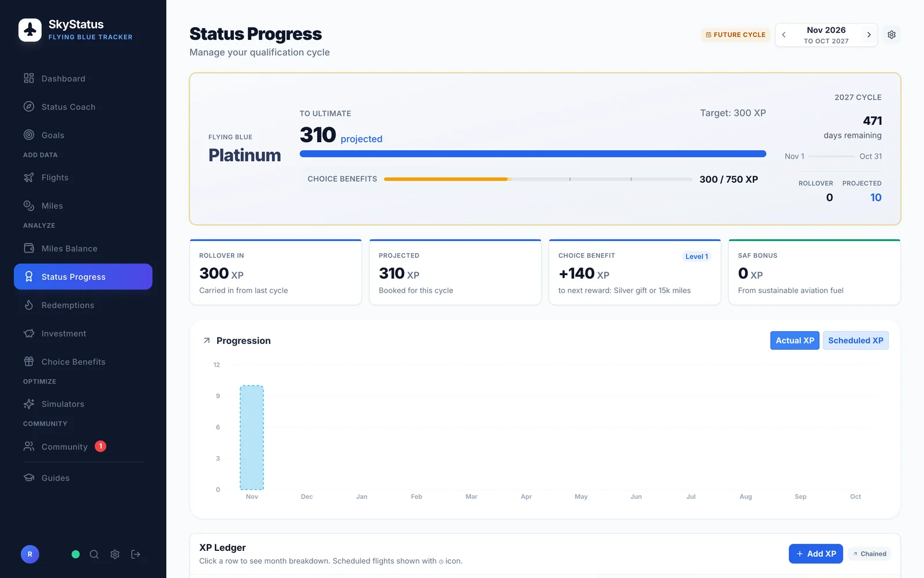
Task: Click the blue Ultimate XP progress bar
Action: tap(533, 154)
